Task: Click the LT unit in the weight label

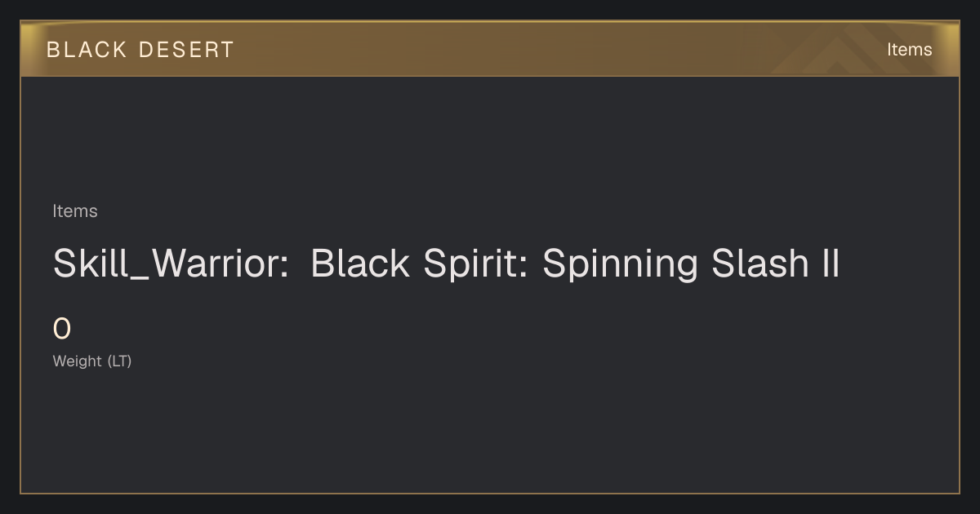Action: [119, 361]
